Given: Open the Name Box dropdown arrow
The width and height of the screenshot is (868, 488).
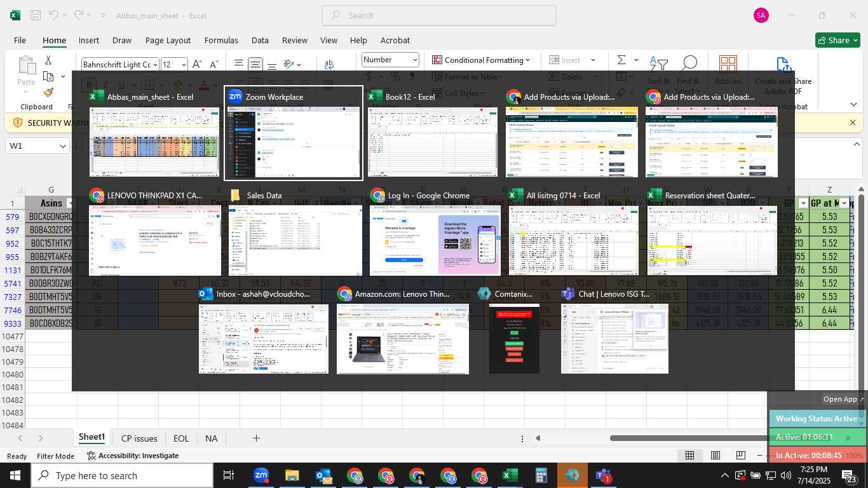Looking at the screenshot, I should [x=63, y=146].
